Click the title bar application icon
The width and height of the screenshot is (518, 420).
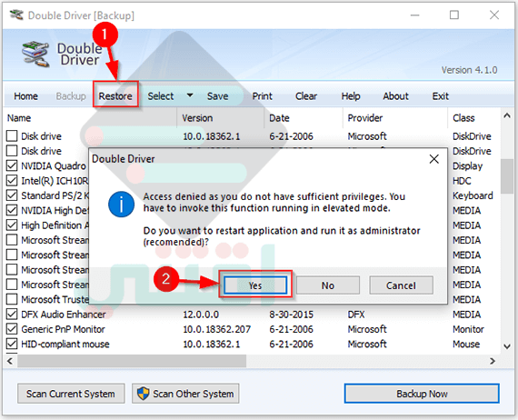point(16,15)
